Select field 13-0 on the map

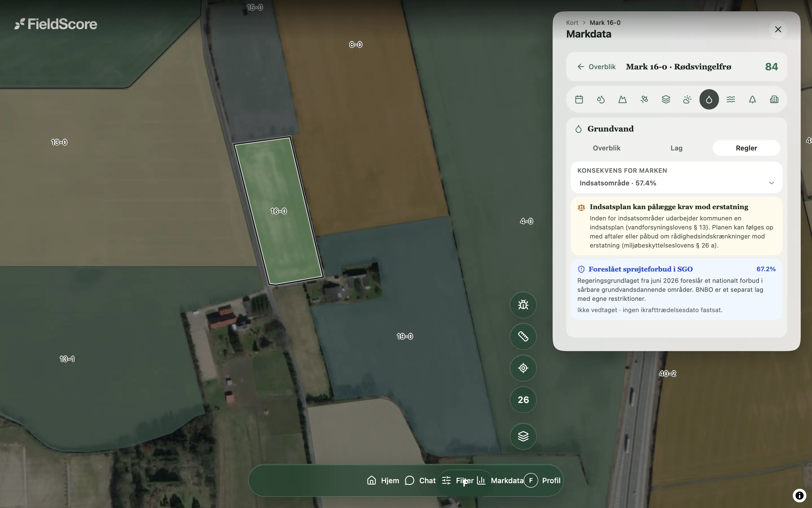point(59,142)
